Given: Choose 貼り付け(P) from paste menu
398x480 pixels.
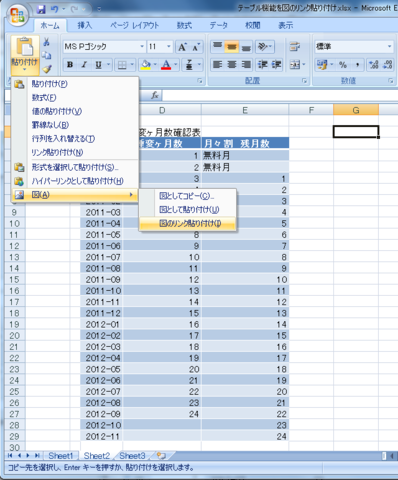Looking at the screenshot, I should click(75, 84).
